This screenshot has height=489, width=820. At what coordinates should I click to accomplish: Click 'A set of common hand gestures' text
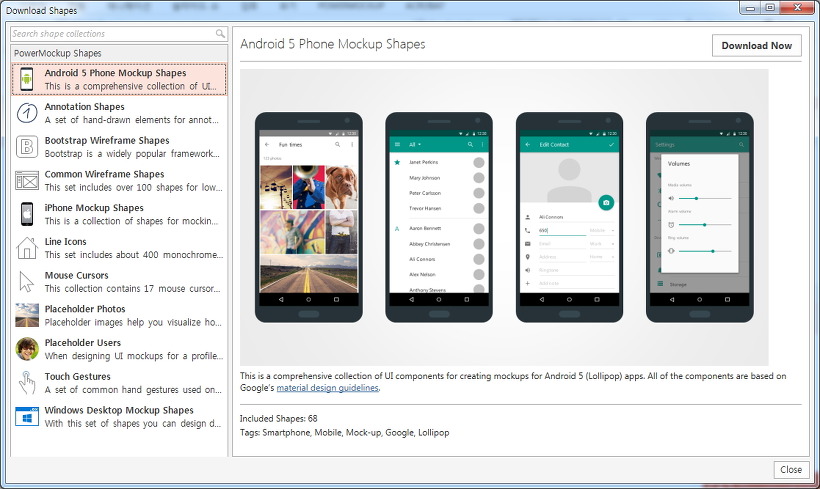pos(133,390)
